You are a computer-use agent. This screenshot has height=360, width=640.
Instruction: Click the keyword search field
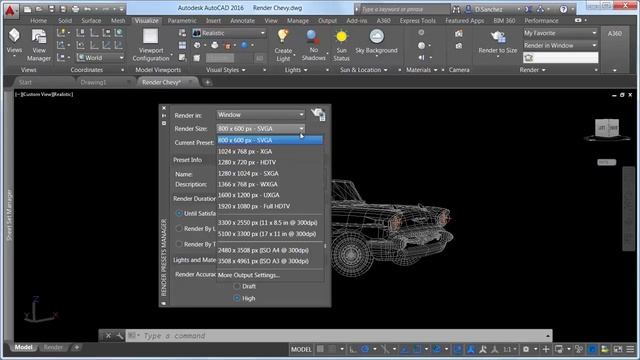404,9
